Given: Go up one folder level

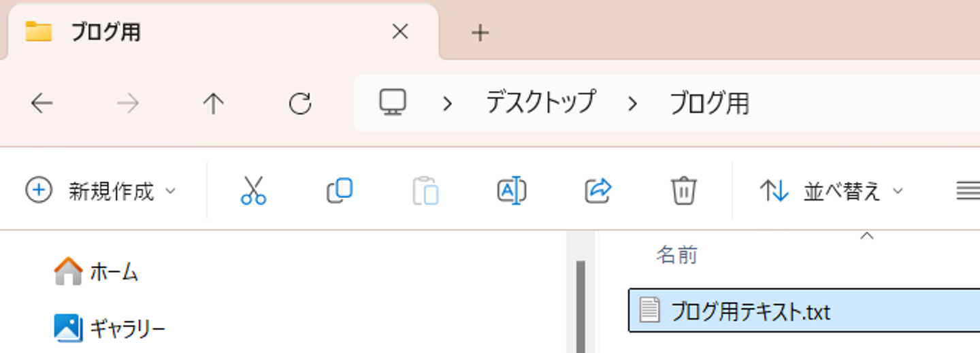Looking at the screenshot, I should (214, 103).
